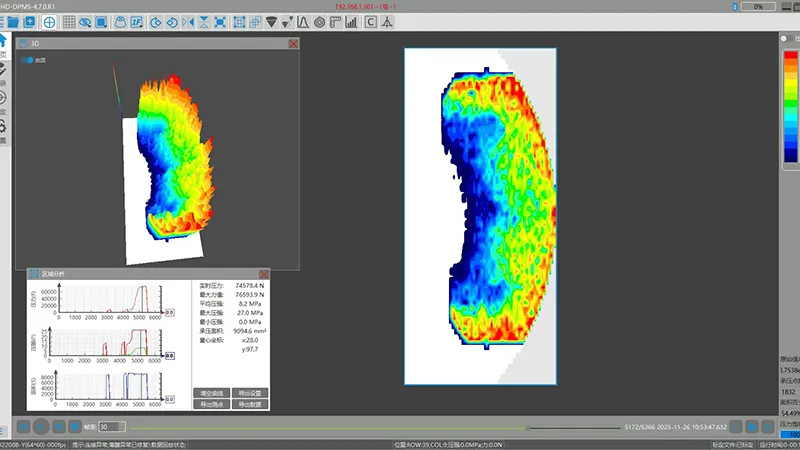Toggle the grid display toolbar icon

(69, 22)
